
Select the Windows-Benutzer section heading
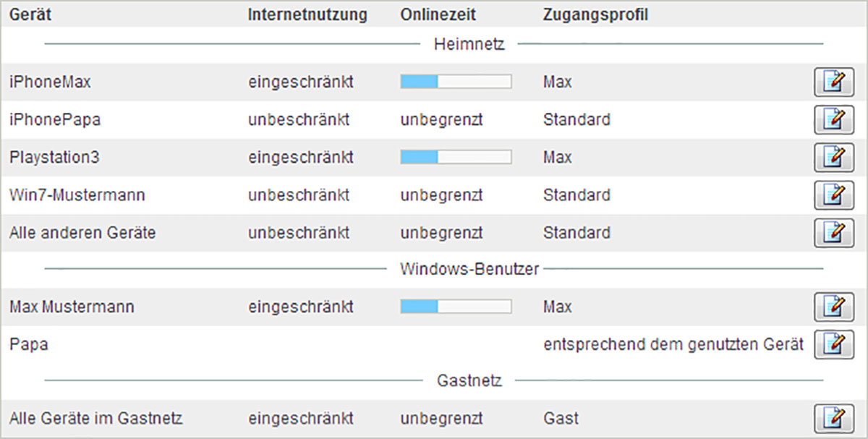pos(469,270)
